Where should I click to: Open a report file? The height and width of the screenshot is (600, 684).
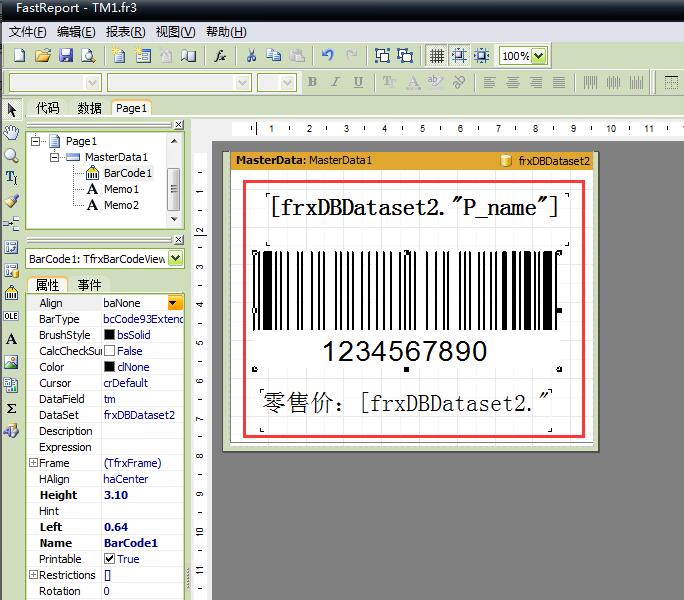[43, 55]
